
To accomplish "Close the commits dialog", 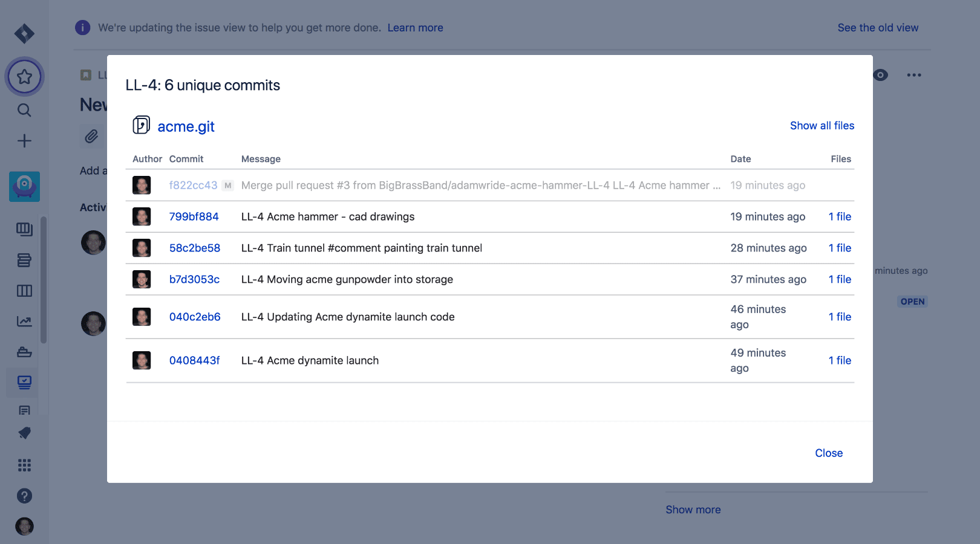I will pos(828,453).
